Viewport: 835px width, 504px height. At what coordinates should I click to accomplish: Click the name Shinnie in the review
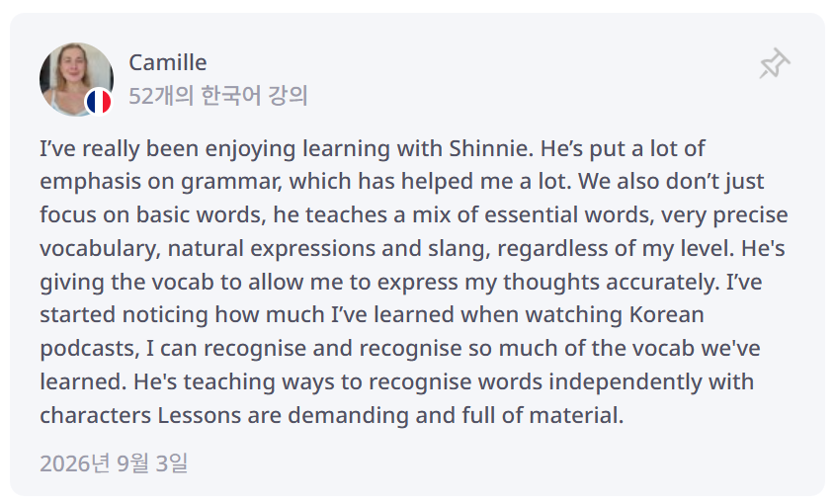click(x=491, y=148)
